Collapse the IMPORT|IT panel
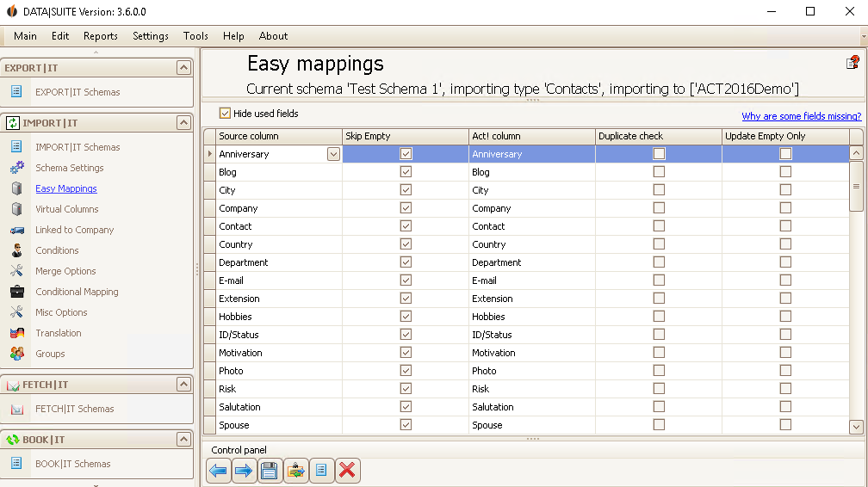The image size is (868, 487). [183, 123]
